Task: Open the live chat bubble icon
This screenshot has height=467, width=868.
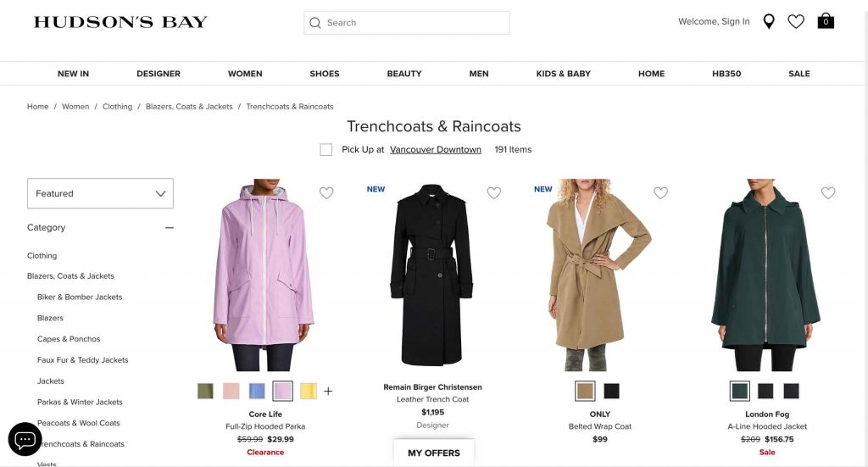Action: point(25,439)
